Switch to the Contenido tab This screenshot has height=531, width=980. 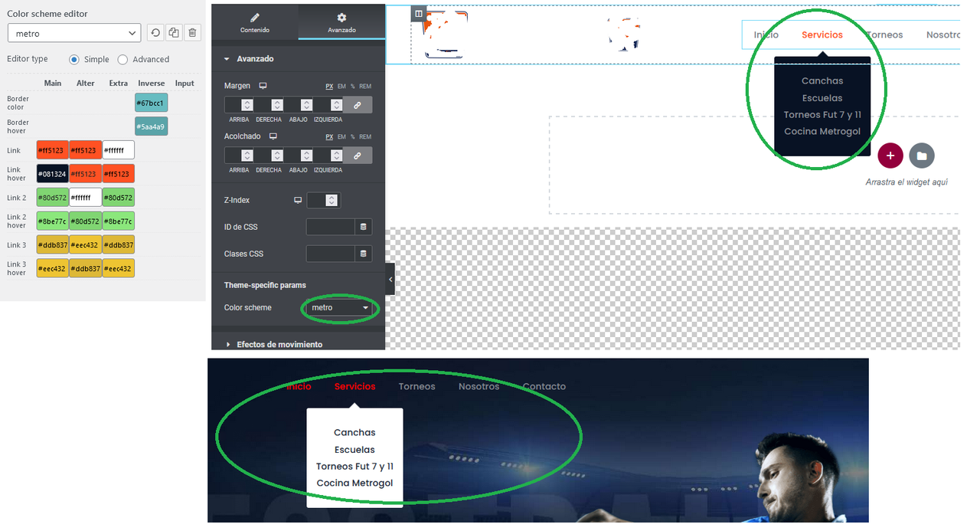pyautogui.click(x=255, y=23)
